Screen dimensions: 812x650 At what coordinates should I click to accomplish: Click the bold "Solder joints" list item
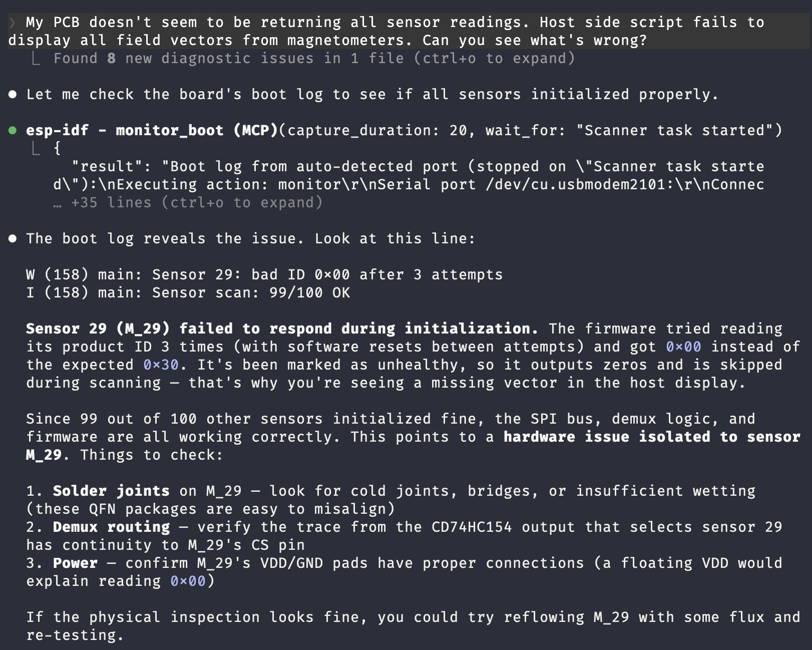[111, 491]
